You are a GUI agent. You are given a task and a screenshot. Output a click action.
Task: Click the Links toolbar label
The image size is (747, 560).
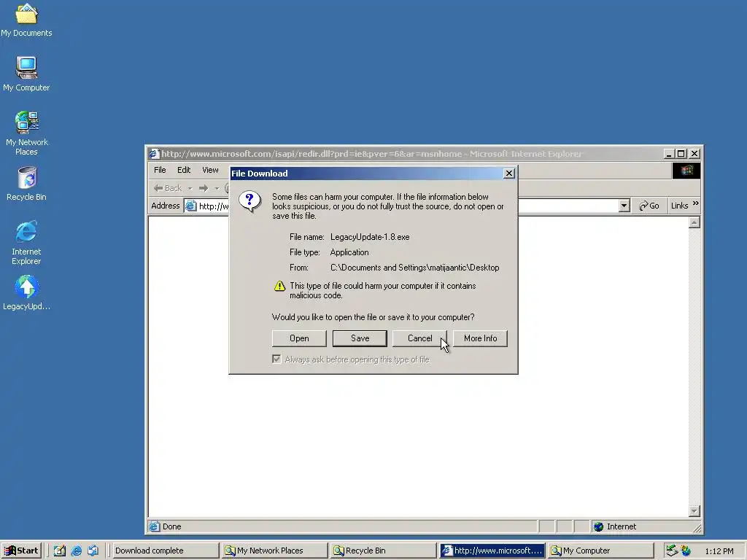(679, 206)
